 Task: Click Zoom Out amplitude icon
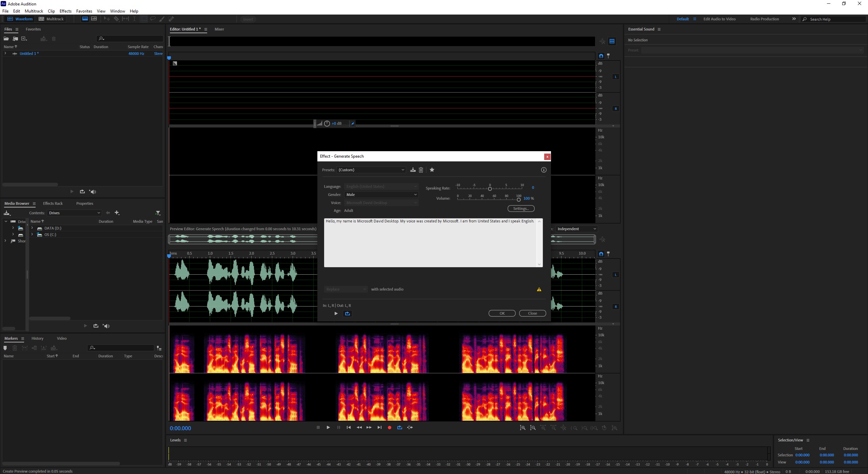[533, 428]
